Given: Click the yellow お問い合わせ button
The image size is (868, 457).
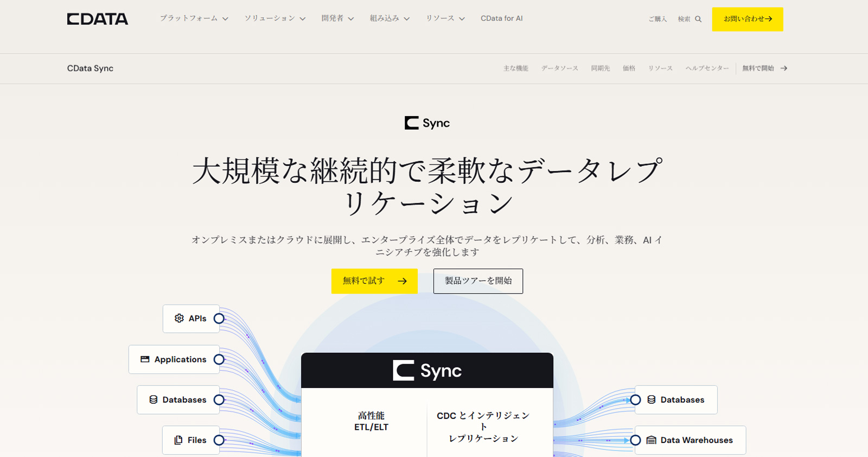Looking at the screenshot, I should pos(748,19).
